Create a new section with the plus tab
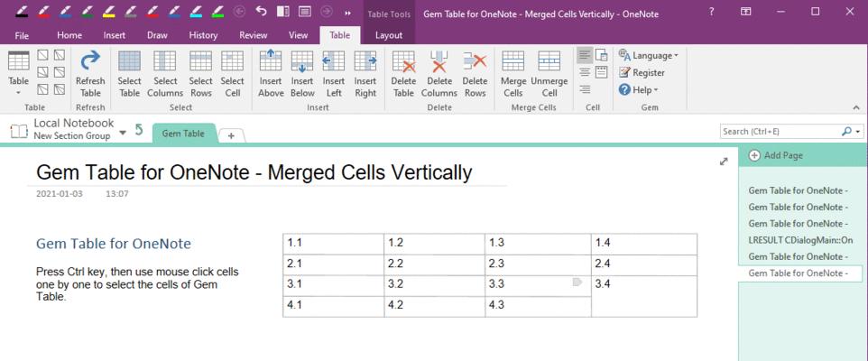Viewport: 868px width, 361px height. point(231,135)
